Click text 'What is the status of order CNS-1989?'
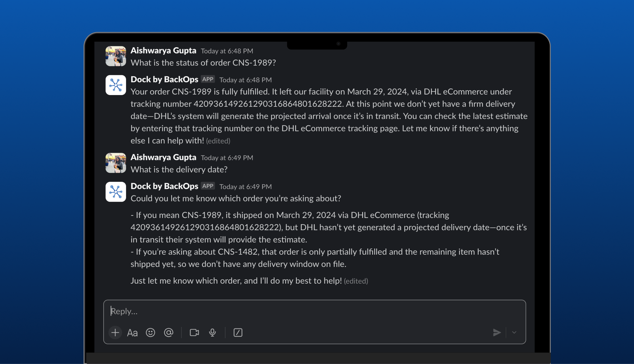 tap(203, 63)
